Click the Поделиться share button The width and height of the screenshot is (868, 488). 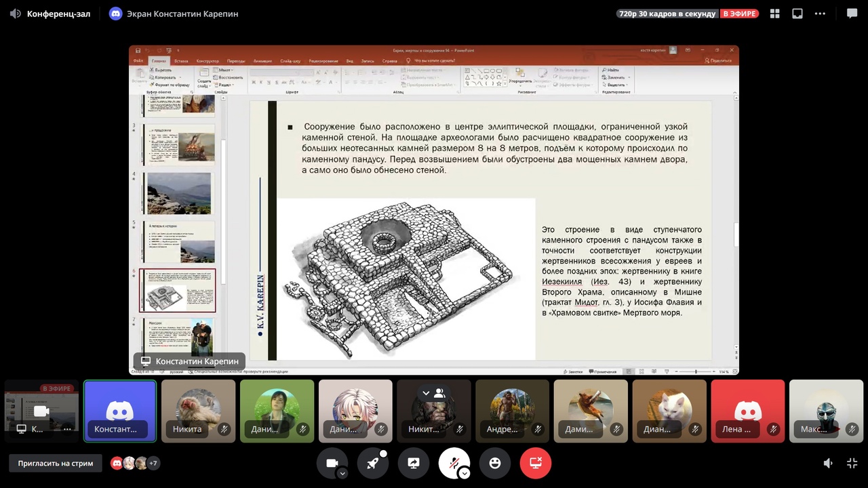pos(717,61)
